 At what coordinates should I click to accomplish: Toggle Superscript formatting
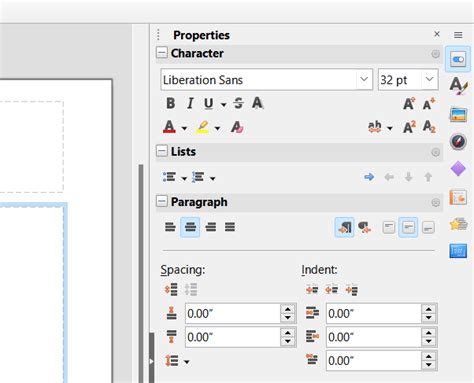coord(409,127)
